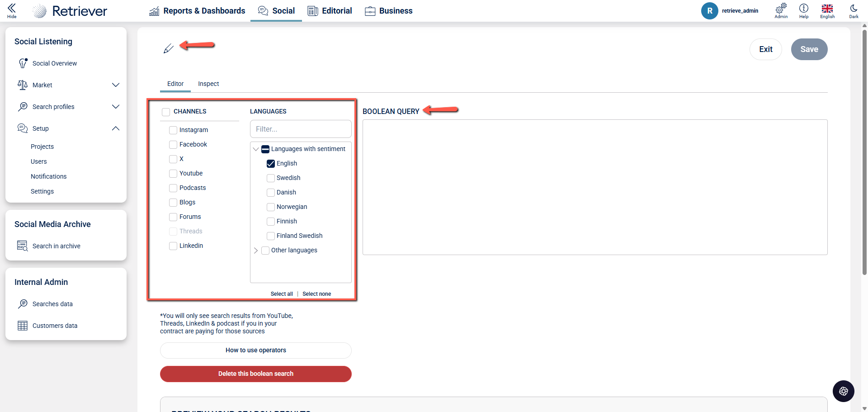Collapse the Setup menu chevron
Image resolution: width=868 pixels, height=412 pixels.
click(116, 128)
